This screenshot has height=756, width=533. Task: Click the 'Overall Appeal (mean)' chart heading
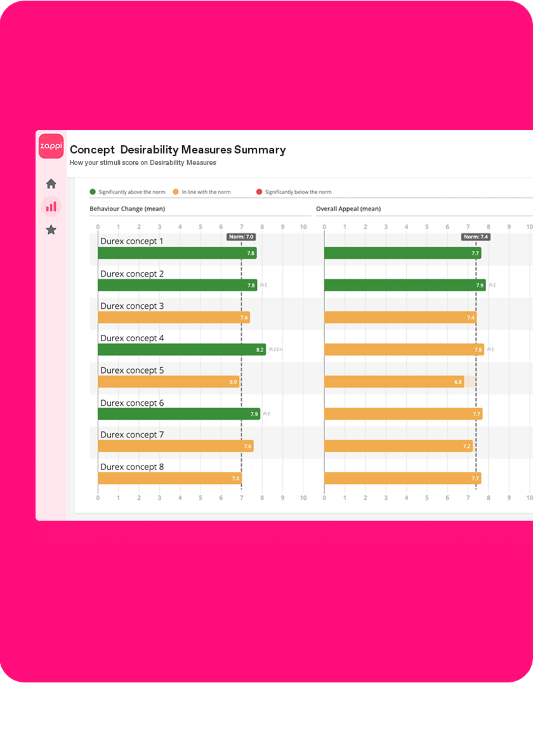click(x=348, y=209)
